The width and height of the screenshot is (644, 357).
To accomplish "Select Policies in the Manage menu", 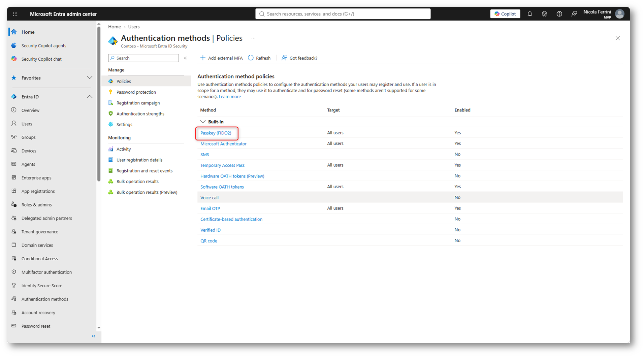I will tap(146, 81).
